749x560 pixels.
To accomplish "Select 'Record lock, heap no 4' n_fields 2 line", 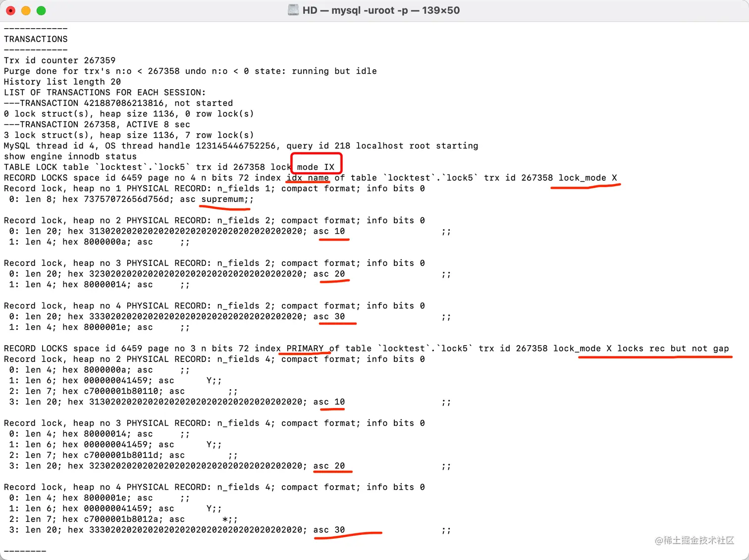I will pos(214,306).
